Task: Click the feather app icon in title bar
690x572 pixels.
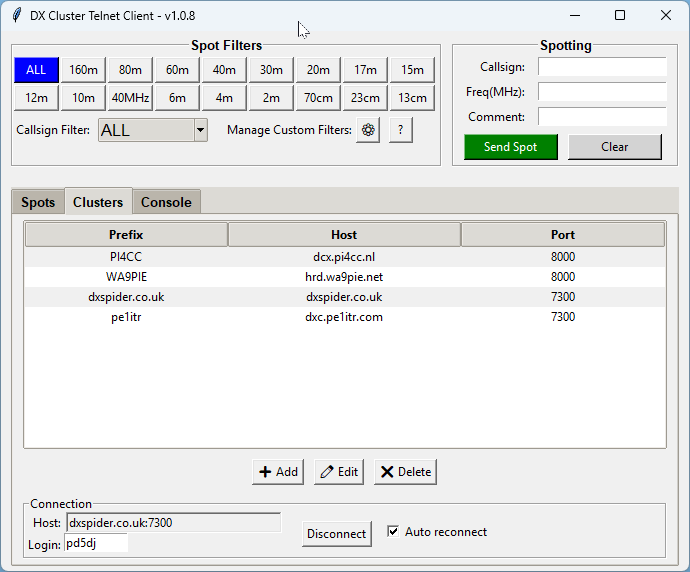Action: [16, 15]
